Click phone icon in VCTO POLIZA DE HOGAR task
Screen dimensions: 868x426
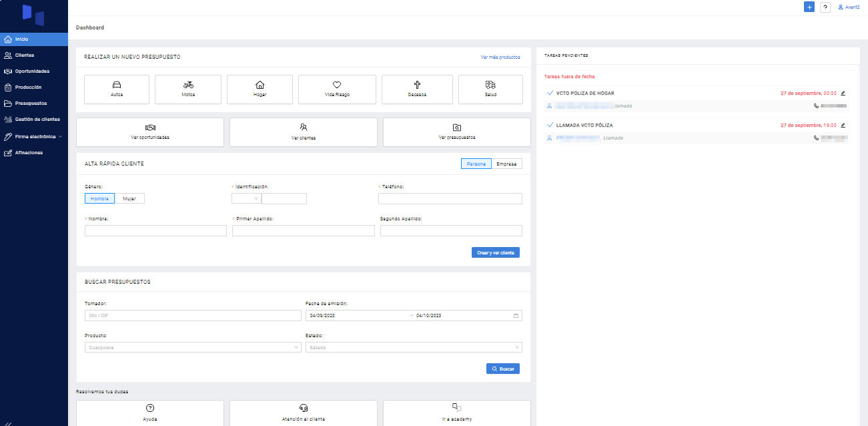coord(816,105)
